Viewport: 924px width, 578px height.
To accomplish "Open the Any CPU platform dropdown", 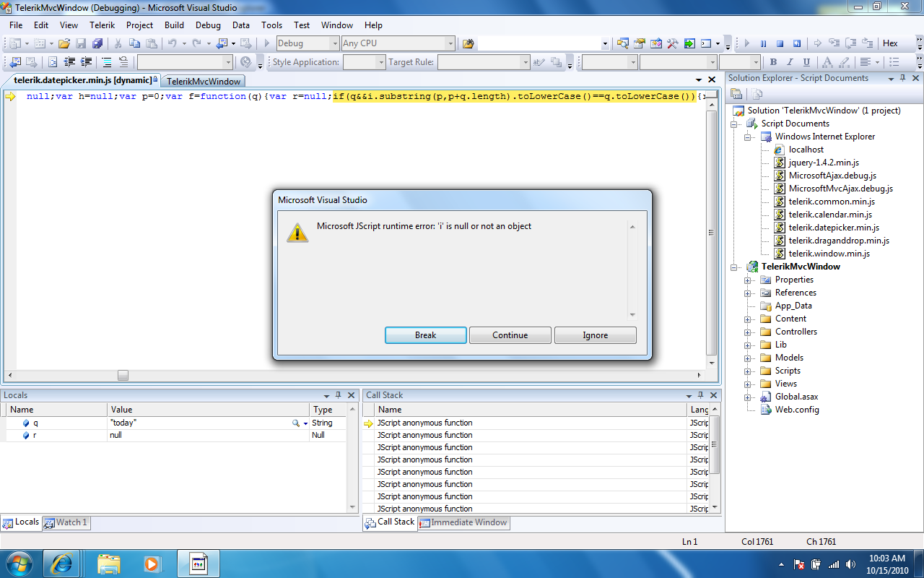I will coord(398,43).
